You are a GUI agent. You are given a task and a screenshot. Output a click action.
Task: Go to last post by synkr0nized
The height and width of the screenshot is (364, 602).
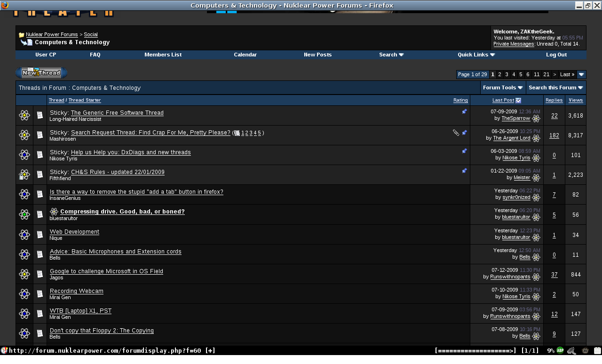click(536, 198)
